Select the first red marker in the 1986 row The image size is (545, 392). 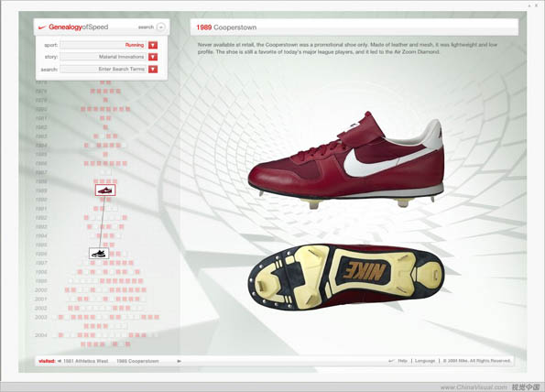86,163
